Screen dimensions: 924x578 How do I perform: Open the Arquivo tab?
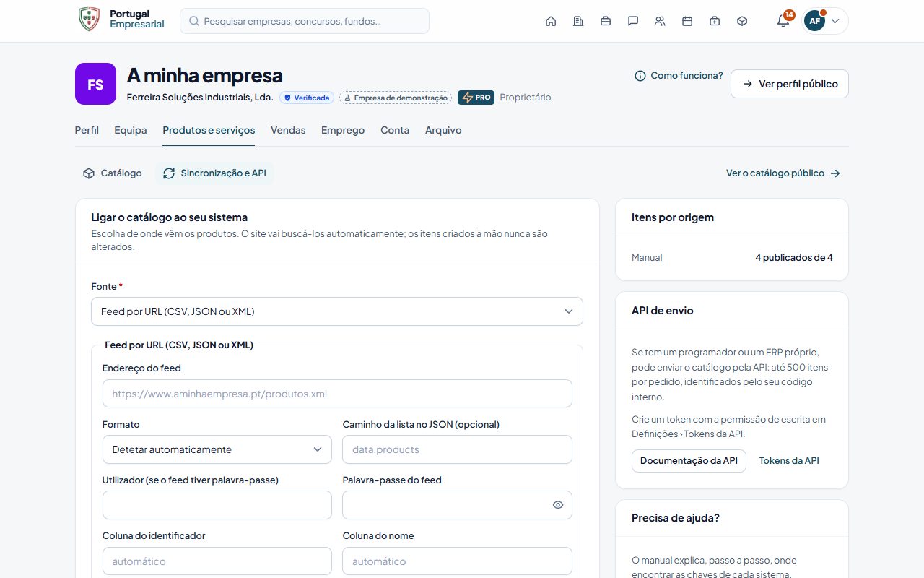coord(443,130)
